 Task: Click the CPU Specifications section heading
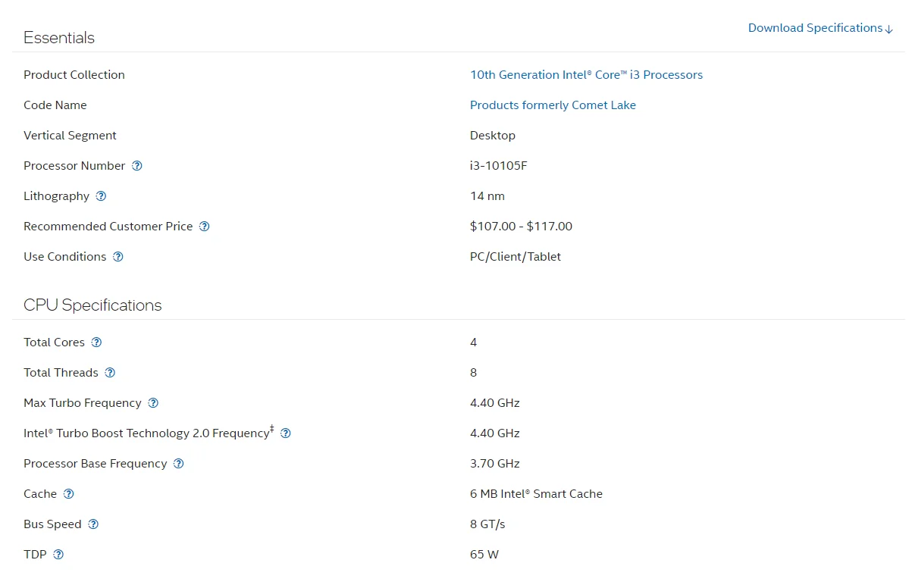point(92,305)
